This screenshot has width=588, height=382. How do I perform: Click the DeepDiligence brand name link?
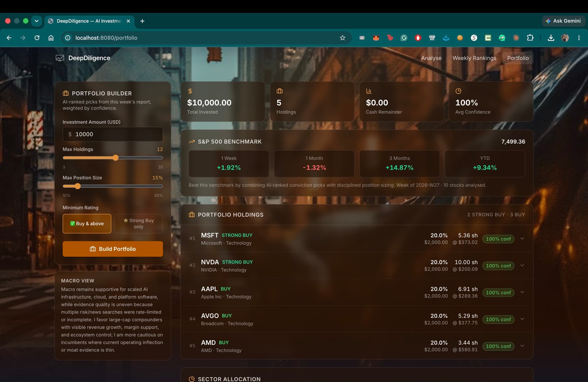pos(89,58)
